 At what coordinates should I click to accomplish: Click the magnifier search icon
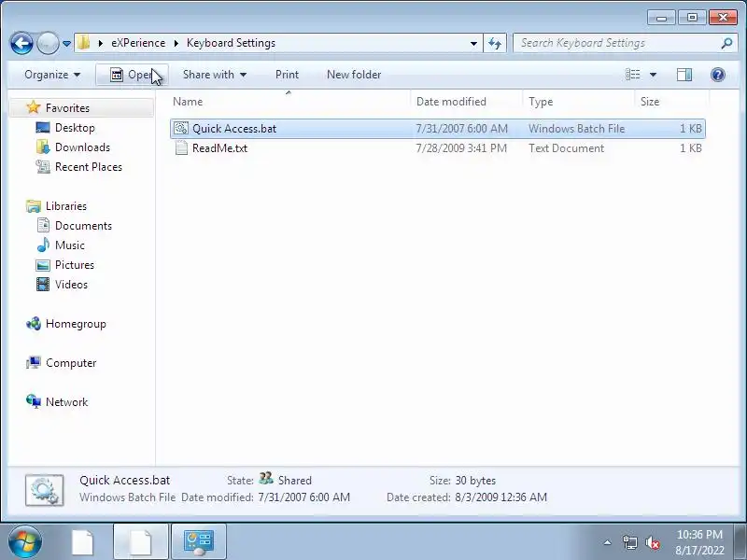coord(726,43)
